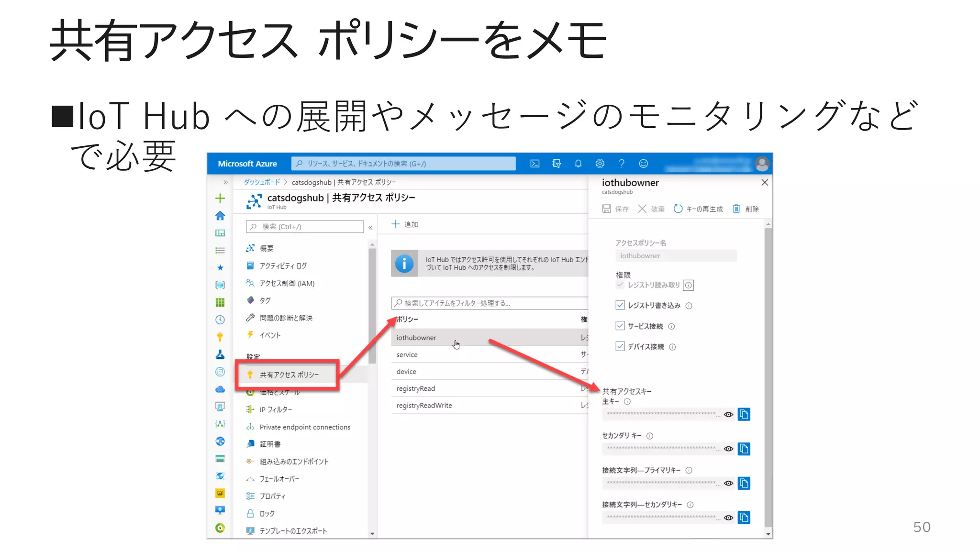The height and width of the screenshot is (551, 980).
Task: Open the notifications bell
Action: [x=578, y=164]
